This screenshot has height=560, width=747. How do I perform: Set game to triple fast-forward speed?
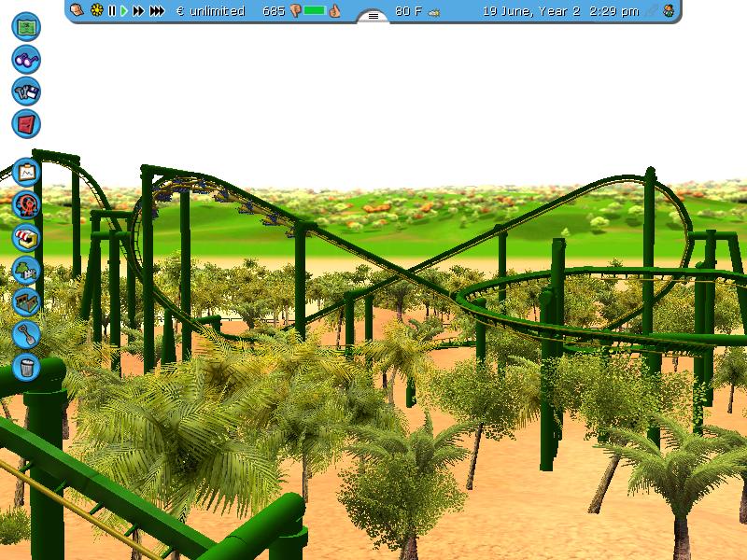coord(157,10)
